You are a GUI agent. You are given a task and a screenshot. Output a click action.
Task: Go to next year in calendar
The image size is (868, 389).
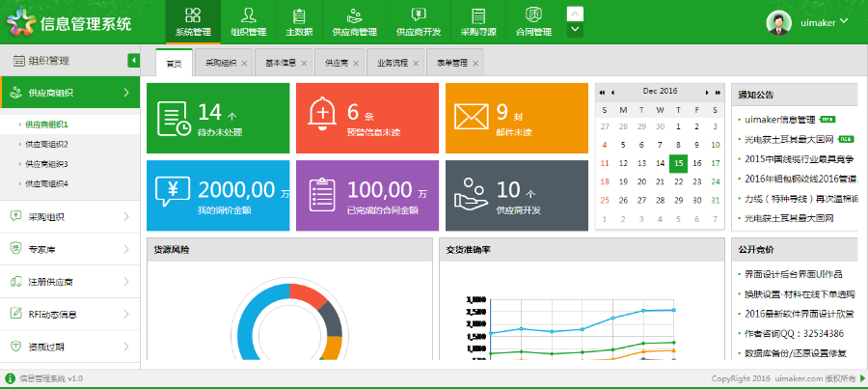(x=718, y=93)
